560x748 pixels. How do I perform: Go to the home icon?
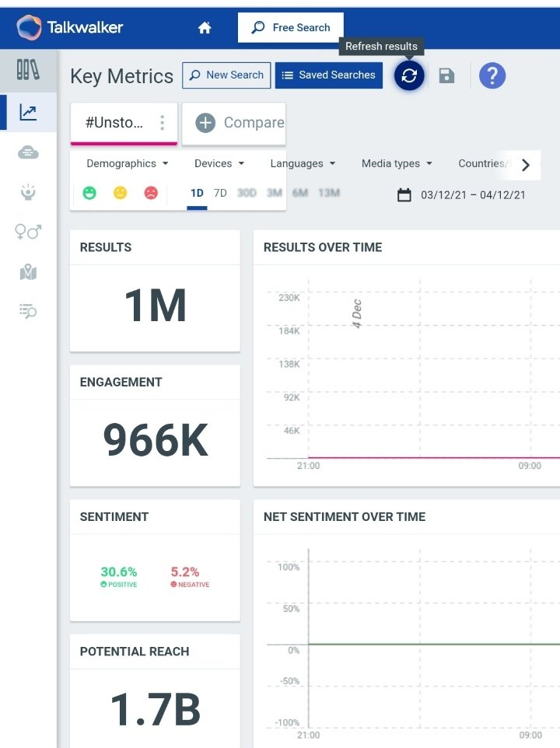pyautogui.click(x=205, y=28)
